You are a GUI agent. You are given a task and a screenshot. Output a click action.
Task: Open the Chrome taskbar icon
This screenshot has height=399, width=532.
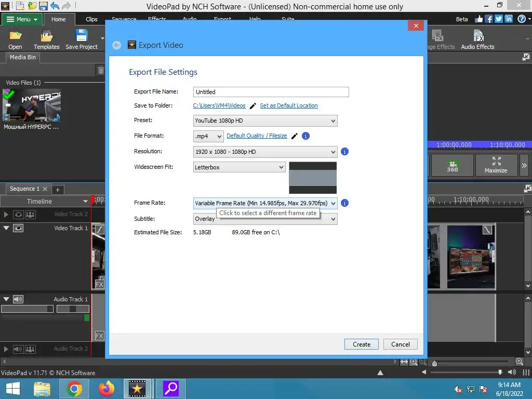point(74,389)
